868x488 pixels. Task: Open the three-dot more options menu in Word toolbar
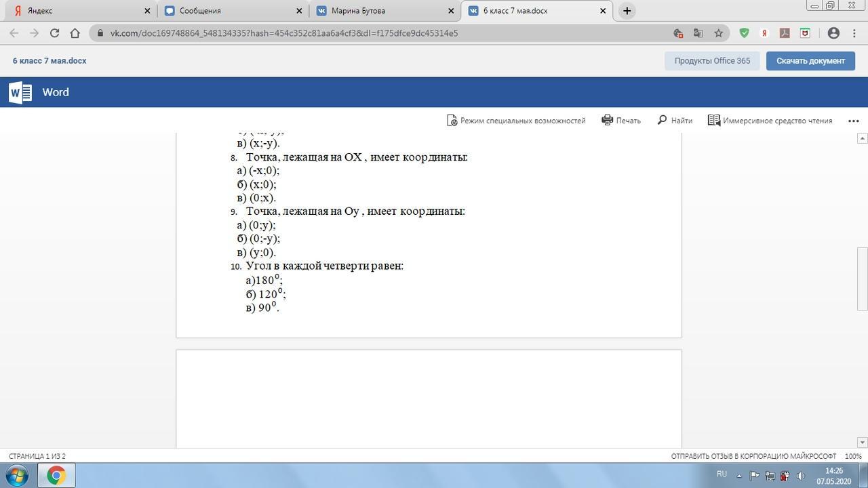click(x=854, y=121)
